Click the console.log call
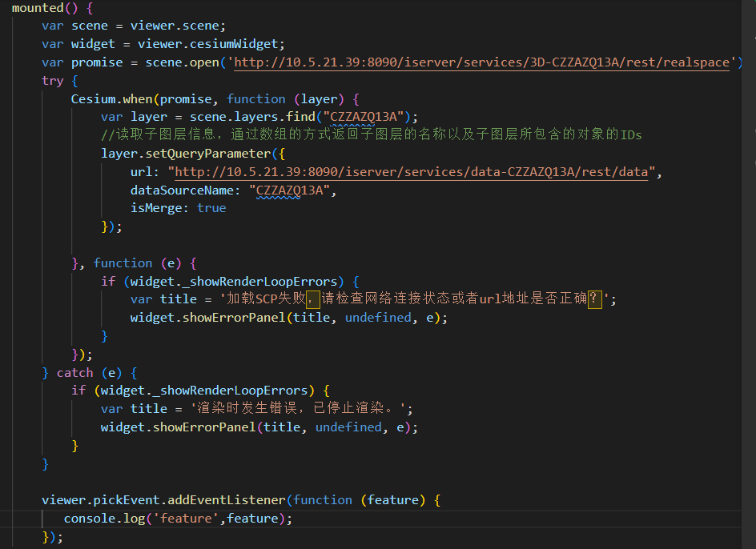This screenshot has width=756, height=549. [x=104, y=519]
